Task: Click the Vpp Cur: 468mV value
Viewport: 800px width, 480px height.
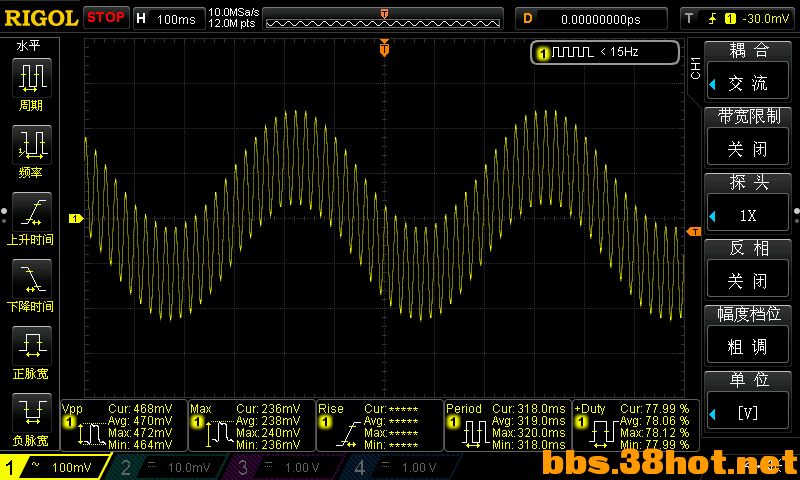Action: 140,409
